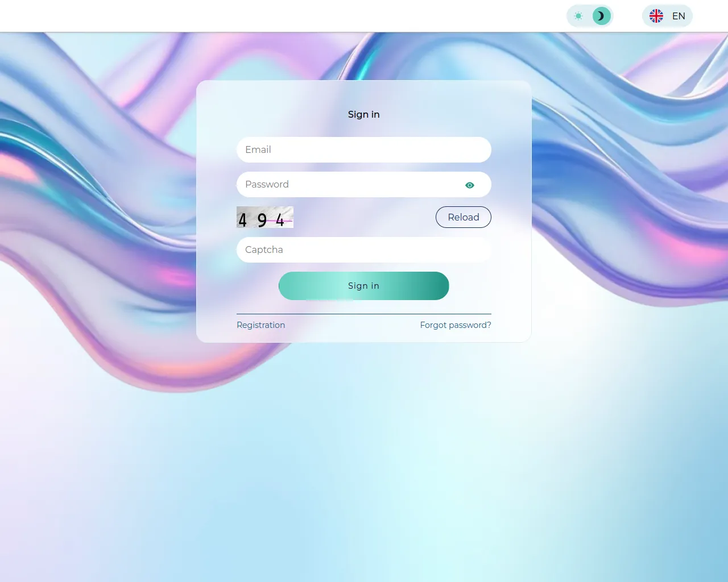Switch to light theme sun icon
Viewport: 728px width, 582px height.
point(578,16)
